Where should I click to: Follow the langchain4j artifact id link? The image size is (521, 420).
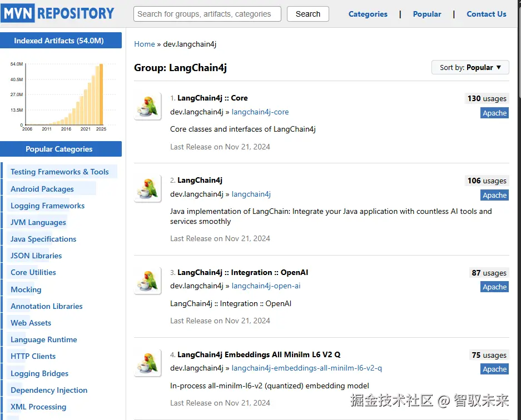coord(251,194)
